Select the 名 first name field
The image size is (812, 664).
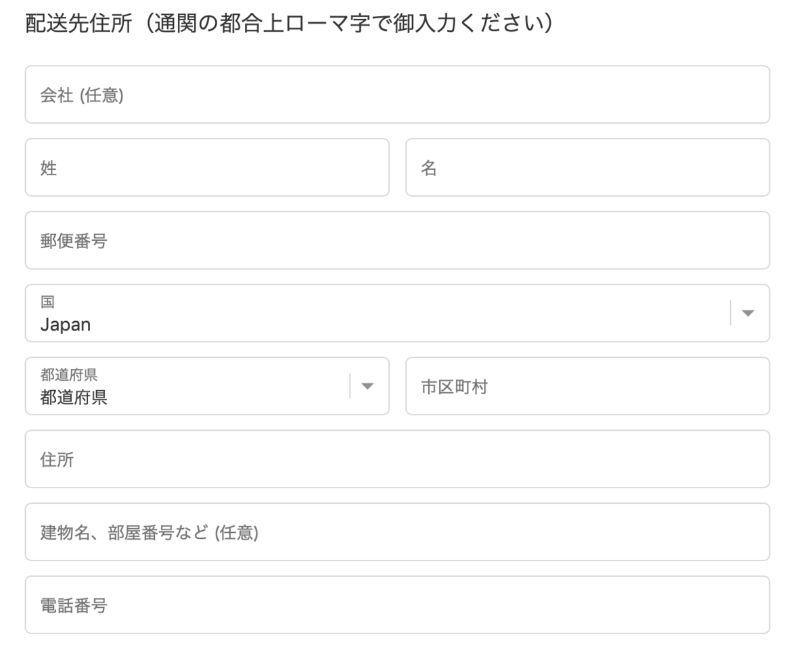[587, 167]
